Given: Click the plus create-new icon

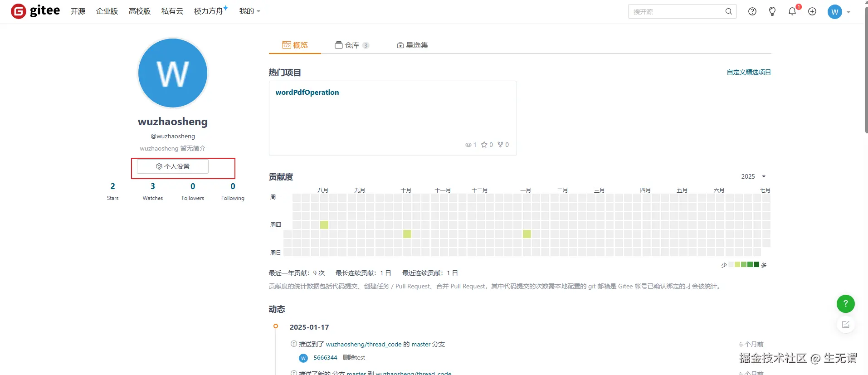Looking at the screenshot, I should (812, 11).
